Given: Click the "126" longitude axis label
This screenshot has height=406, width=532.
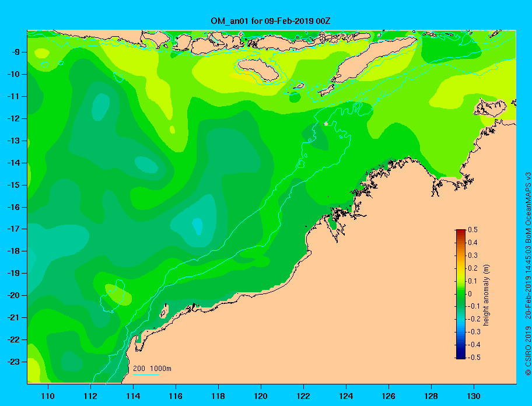Looking at the screenshot, I should (x=388, y=396).
